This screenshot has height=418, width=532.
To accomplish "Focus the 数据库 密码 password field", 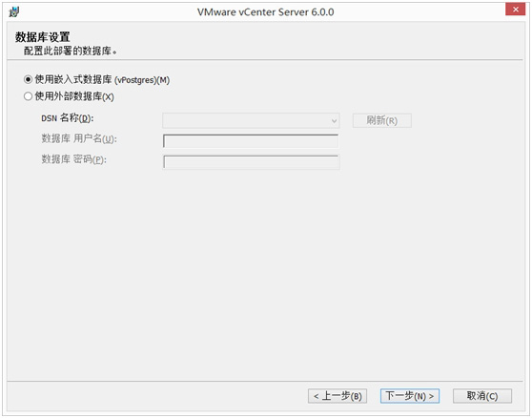I will [x=251, y=162].
